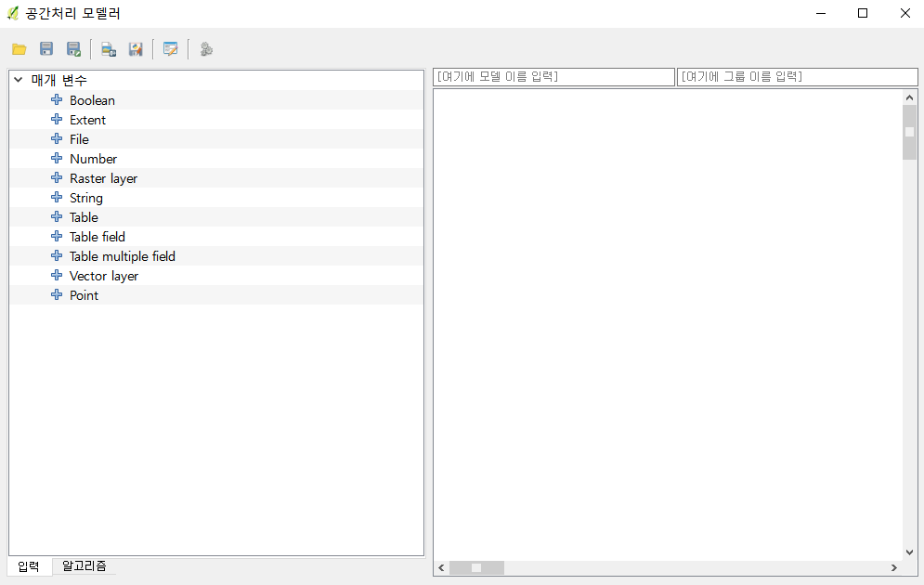Click the plus icon beside Raster layer
The height and width of the screenshot is (585, 924).
(x=57, y=177)
